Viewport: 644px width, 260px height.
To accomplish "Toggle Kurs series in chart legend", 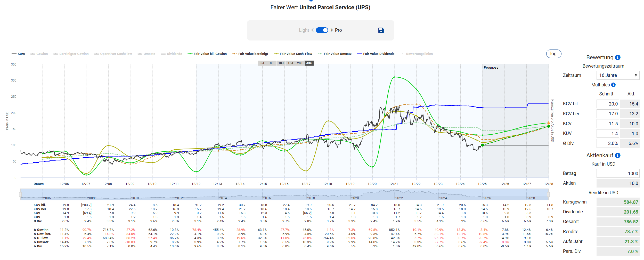I will [18, 54].
